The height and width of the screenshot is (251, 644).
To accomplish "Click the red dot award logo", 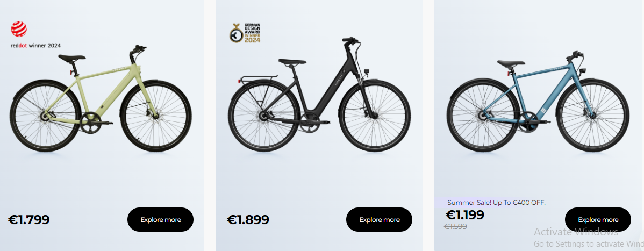I will 19,28.
